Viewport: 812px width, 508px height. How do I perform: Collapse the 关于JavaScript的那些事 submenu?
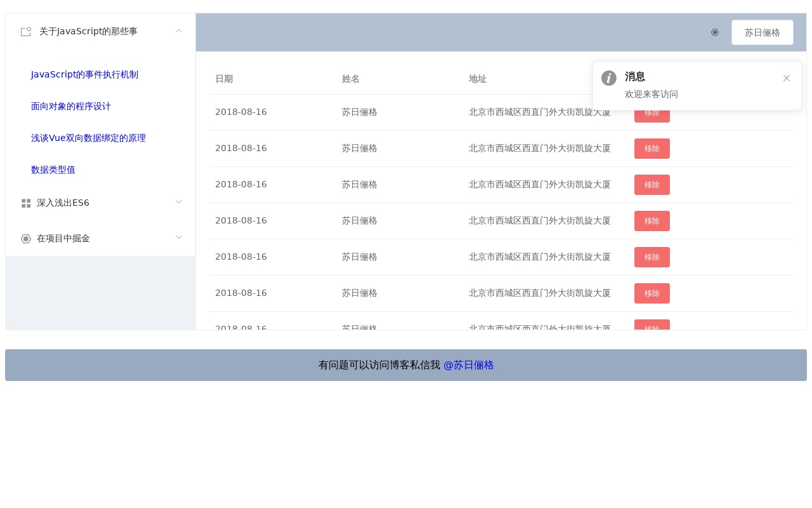point(179,30)
